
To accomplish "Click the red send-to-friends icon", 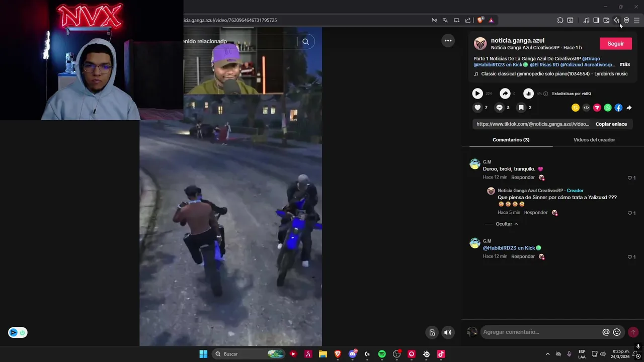I will tap(597, 108).
